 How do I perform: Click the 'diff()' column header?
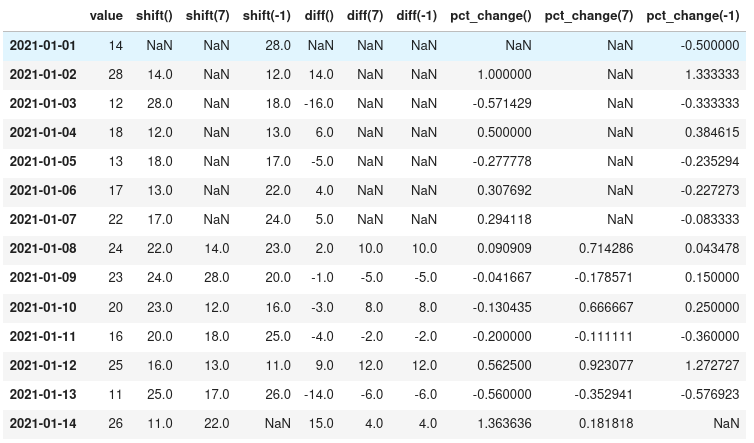(316, 16)
